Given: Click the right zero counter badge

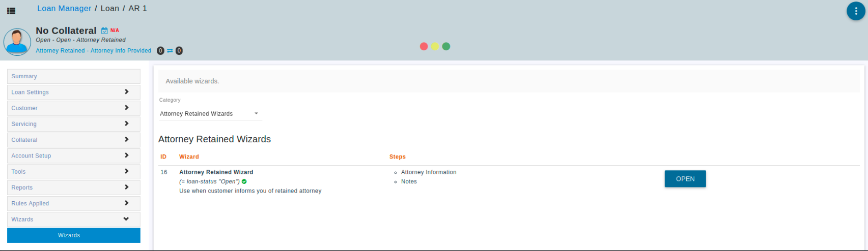Looking at the screenshot, I should click(179, 51).
